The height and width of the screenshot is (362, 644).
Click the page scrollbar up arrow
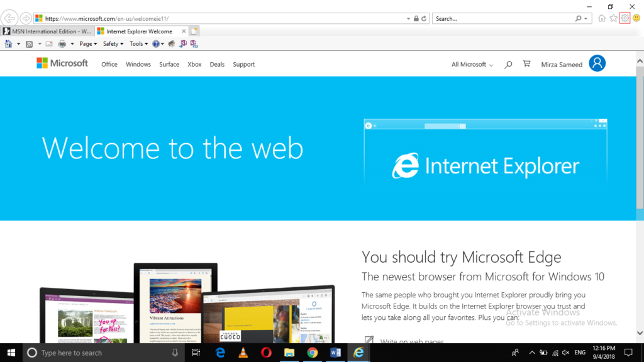(640, 61)
